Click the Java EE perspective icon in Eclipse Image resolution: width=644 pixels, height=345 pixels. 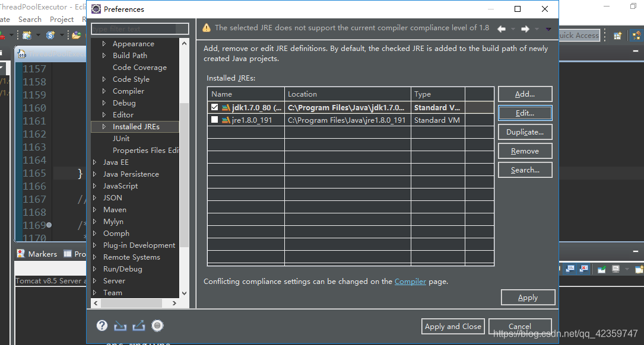[x=637, y=36]
